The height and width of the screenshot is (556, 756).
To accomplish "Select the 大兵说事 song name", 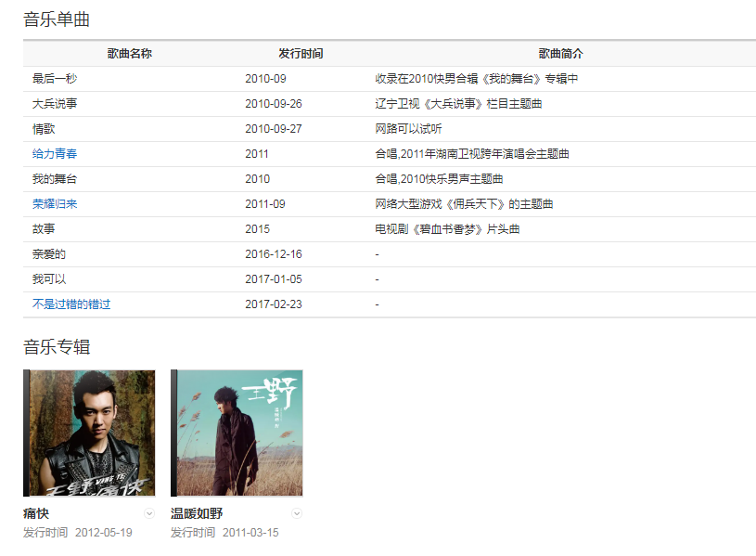I will click(55, 104).
